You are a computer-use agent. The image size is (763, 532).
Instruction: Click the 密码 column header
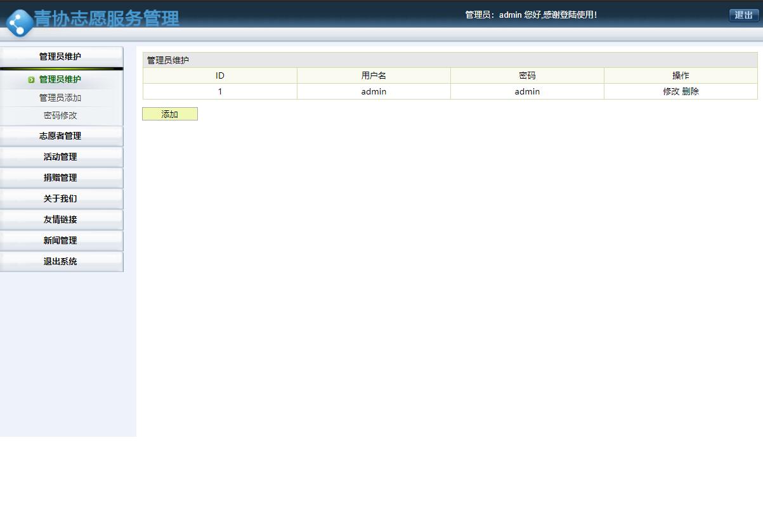click(x=528, y=75)
